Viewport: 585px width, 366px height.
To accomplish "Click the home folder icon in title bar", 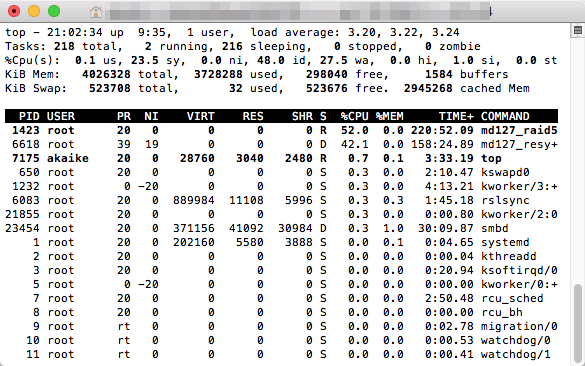I will click(96, 12).
